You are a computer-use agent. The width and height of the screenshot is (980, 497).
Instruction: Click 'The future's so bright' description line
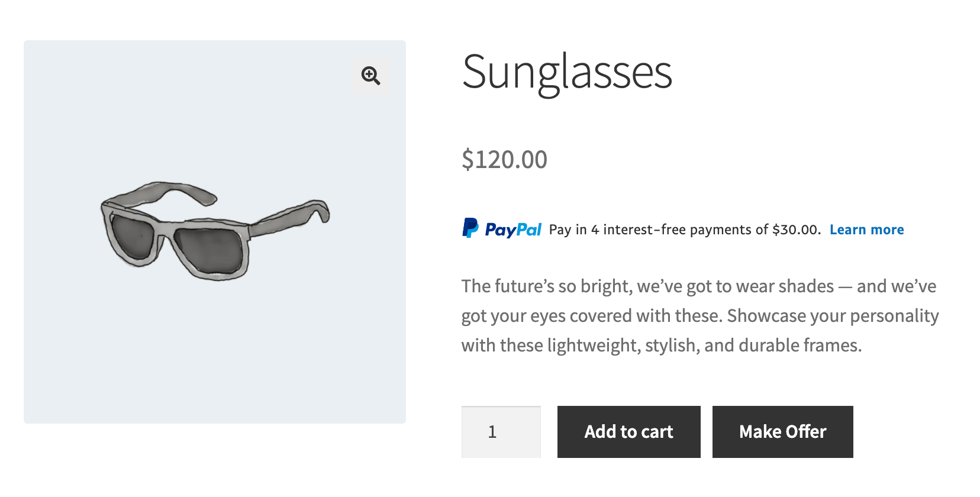pyautogui.click(x=698, y=286)
